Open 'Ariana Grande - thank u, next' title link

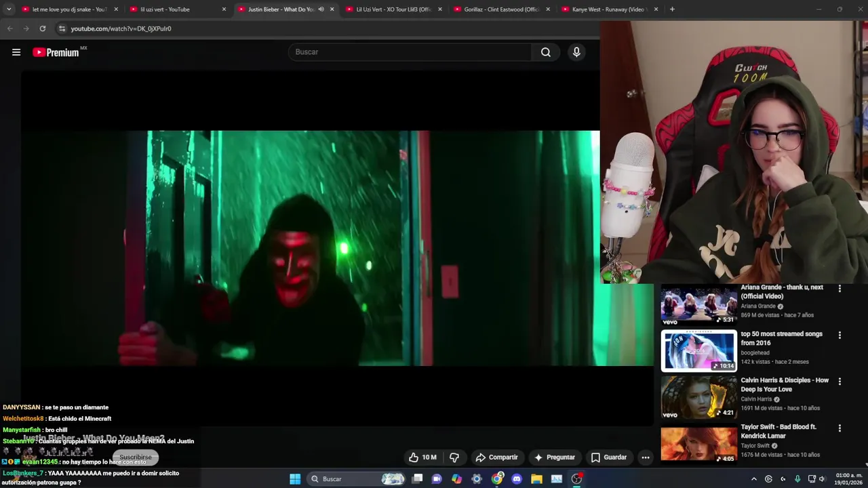[782, 291]
